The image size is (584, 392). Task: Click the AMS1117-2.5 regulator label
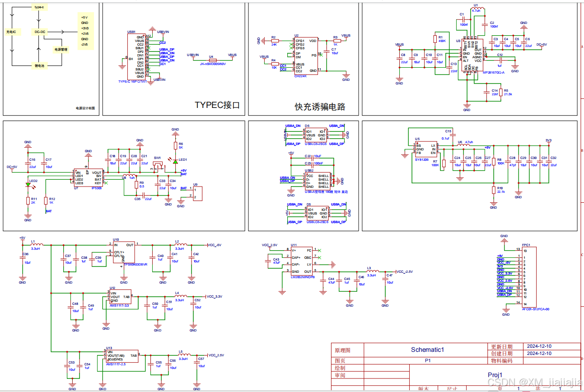116,364
